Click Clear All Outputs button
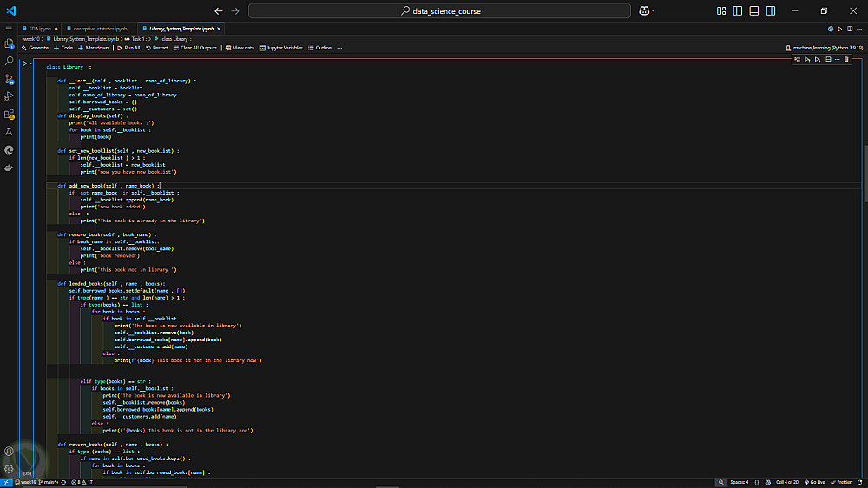This screenshot has height=488, width=868. click(194, 48)
